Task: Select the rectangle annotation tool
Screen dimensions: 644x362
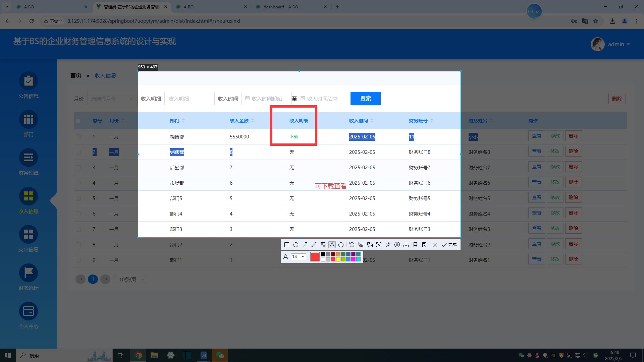Action: (x=287, y=245)
